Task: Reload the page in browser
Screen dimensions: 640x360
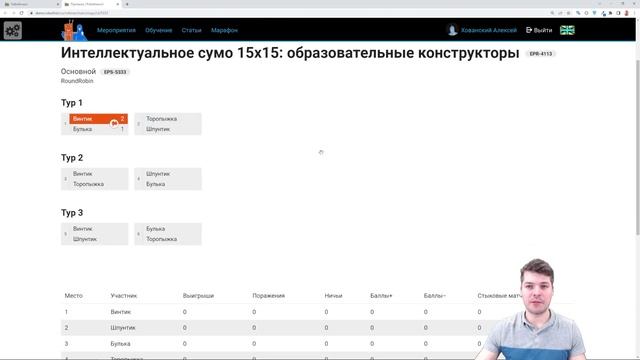Action: click(x=21, y=13)
